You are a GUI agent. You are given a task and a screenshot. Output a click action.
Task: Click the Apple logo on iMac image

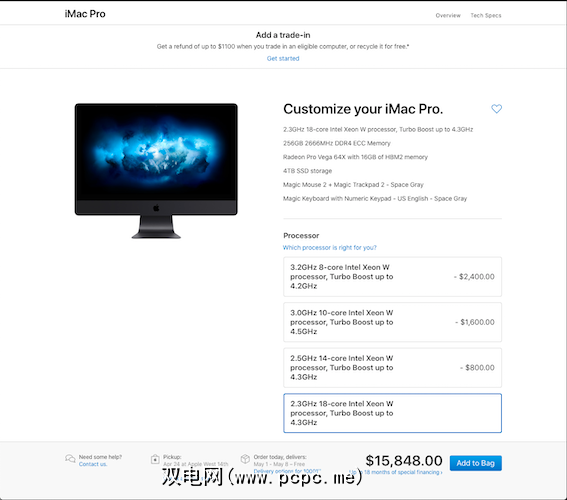(x=156, y=208)
